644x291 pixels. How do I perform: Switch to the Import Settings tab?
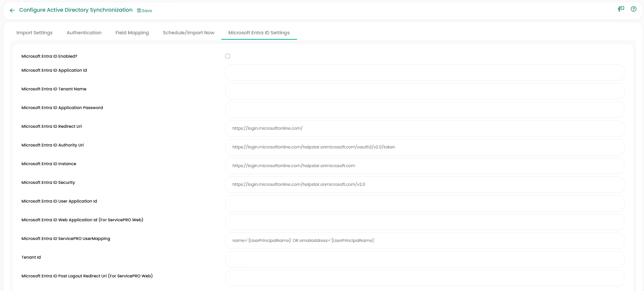point(34,33)
